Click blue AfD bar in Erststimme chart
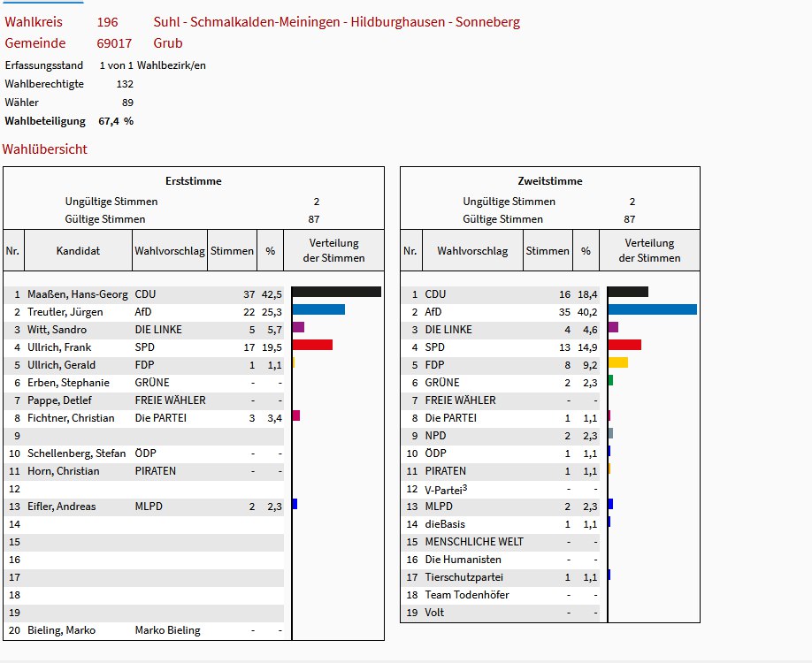The height and width of the screenshot is (663, 812). pyautogui.click(x=318, y=309)
